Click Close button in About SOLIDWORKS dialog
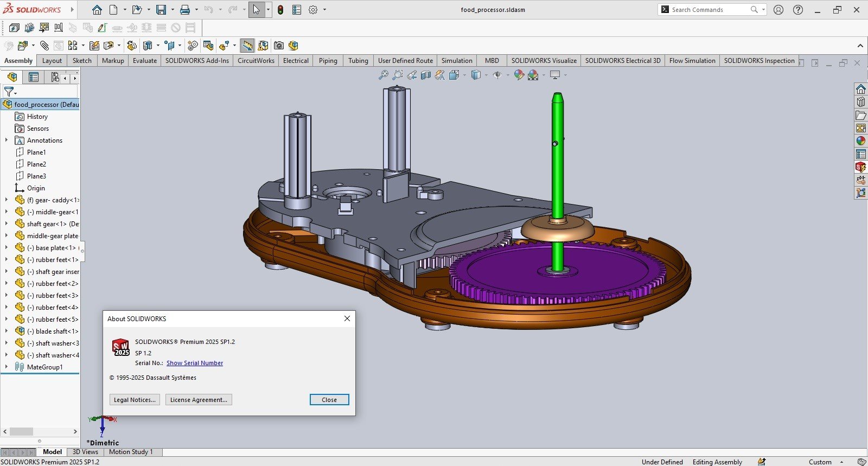The width and height of the screenshot is (868, 466). click(329, 400)
